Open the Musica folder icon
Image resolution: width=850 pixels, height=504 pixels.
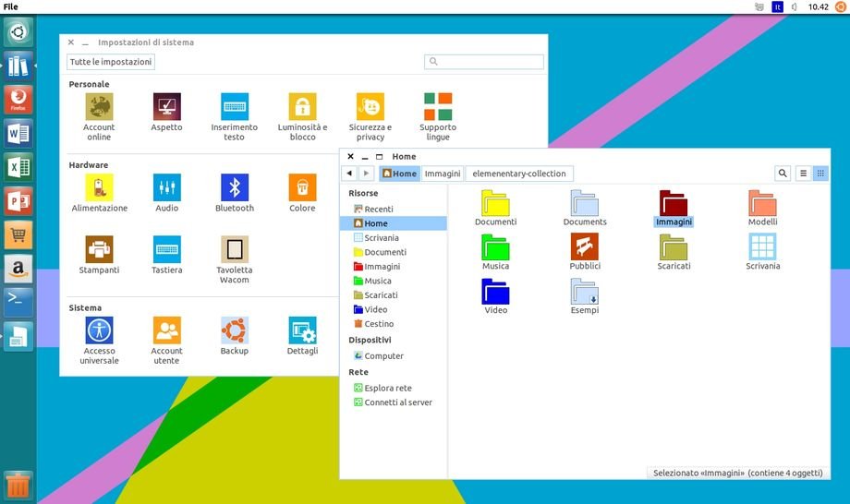(x=495, y=248)
